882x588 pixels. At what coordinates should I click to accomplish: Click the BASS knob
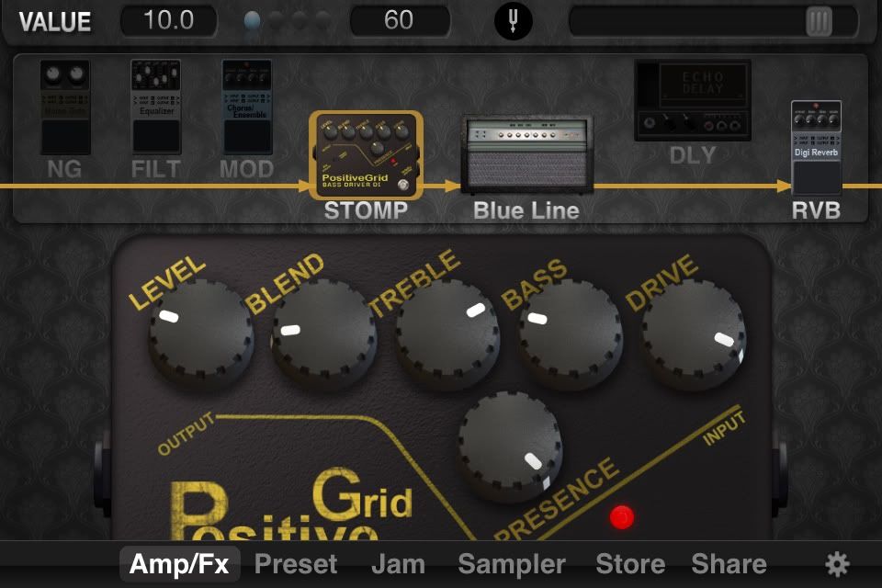click(x=571, y=335)
